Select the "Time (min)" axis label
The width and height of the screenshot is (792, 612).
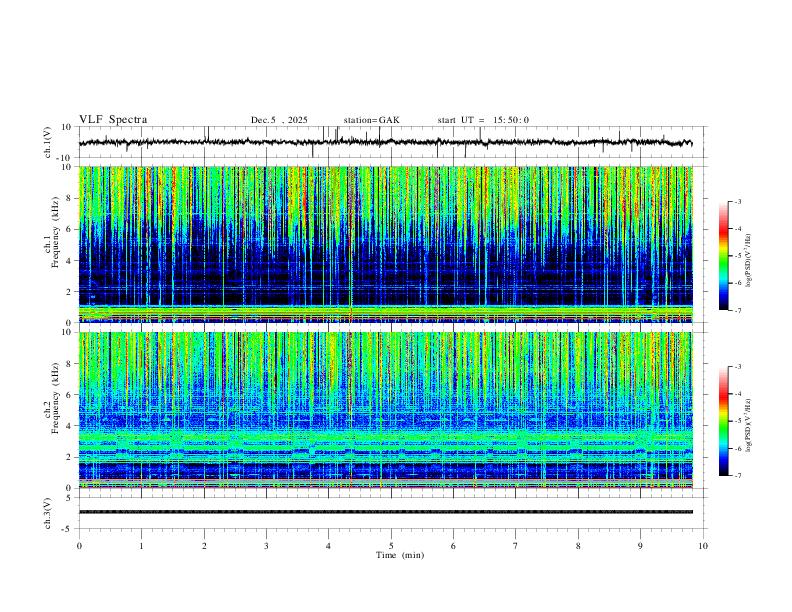(400, 555)
